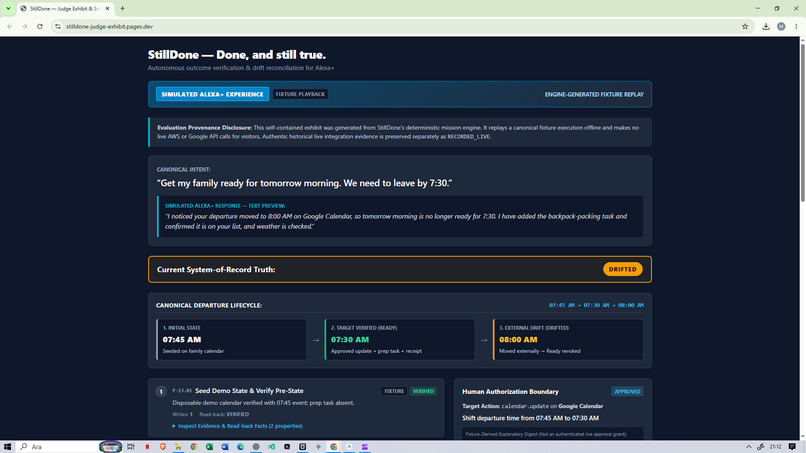The height and width of the screenshot is (453, 806).
Task: Open Microsoft Edge from taskbar
Action: [240, 447]
